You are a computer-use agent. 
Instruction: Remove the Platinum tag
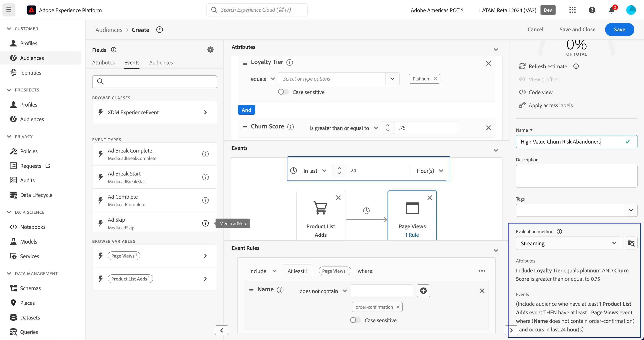435,79
